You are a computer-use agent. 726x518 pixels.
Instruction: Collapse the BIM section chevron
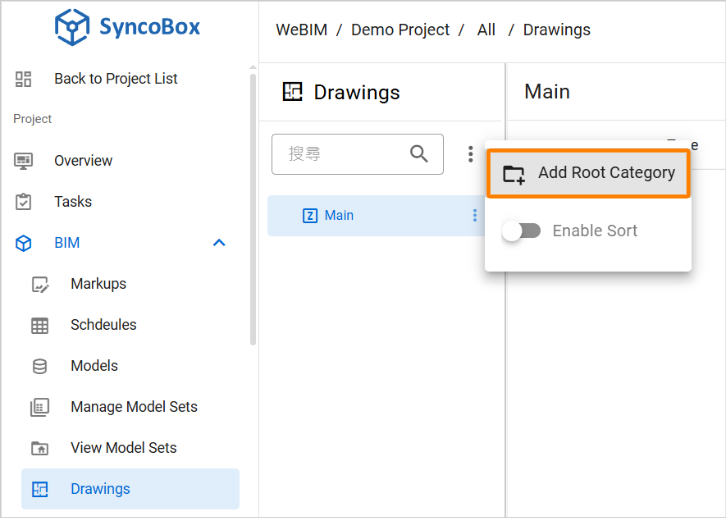click(219, 243)
